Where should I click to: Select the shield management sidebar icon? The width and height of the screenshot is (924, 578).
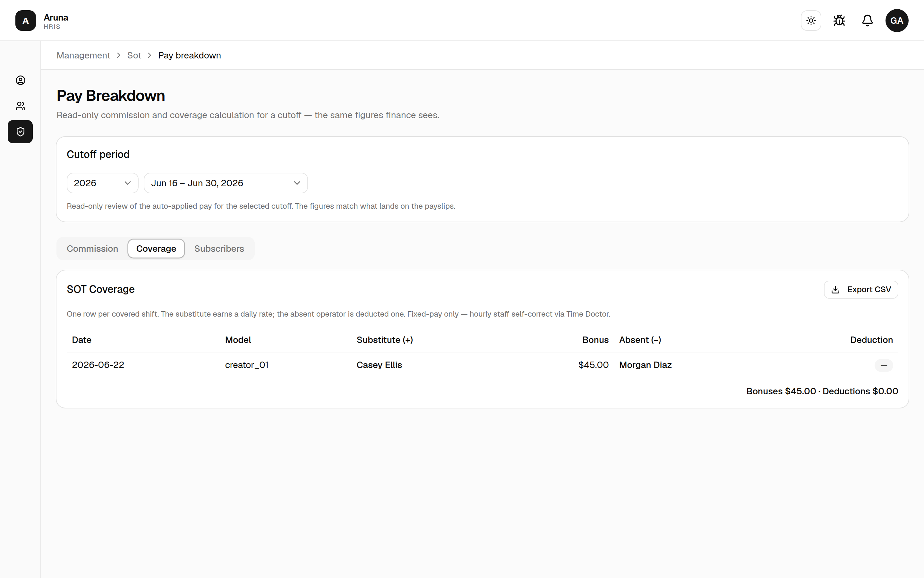click(x=21, y=132)
